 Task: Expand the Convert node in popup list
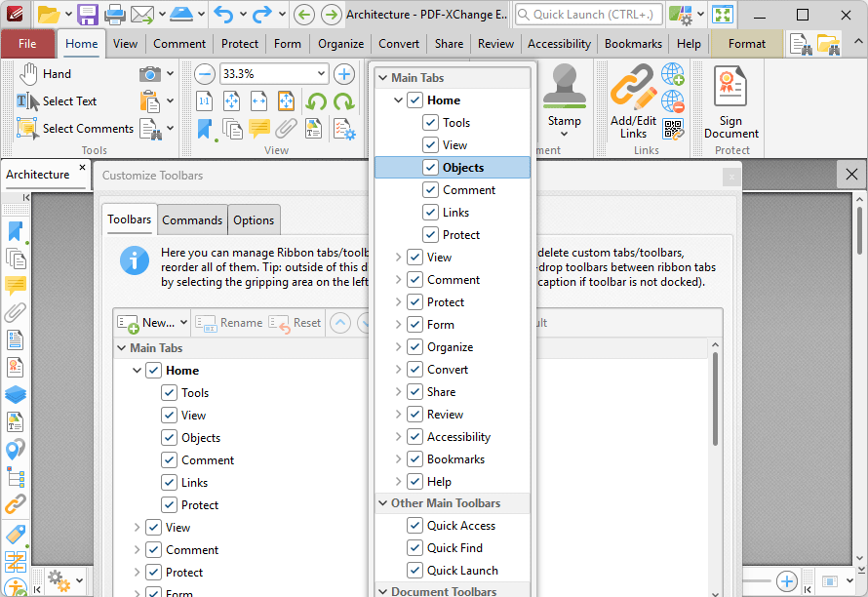tap(398, 369)
